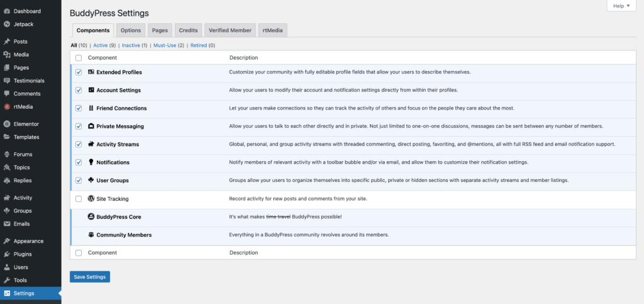Click the rtMedia sidebar icon

tap(6, 107)
